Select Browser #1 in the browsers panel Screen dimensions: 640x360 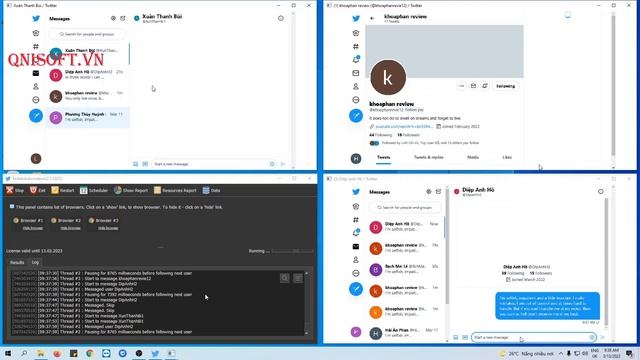28,220
